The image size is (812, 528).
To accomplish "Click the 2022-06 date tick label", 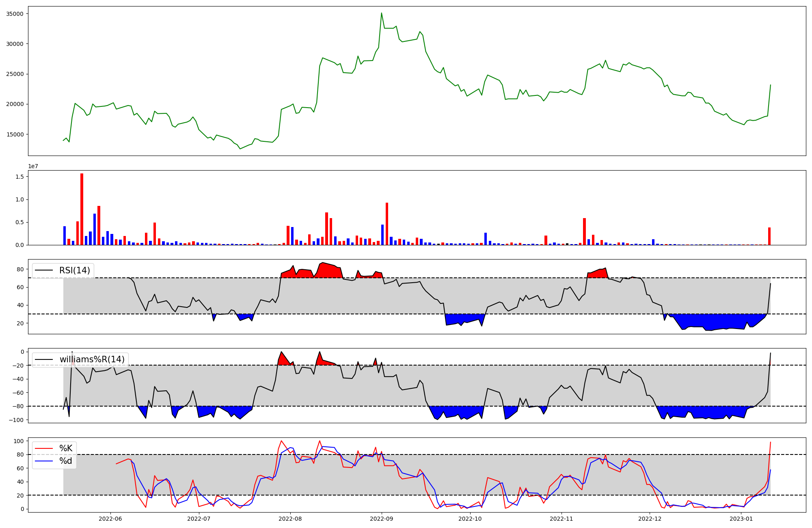I will click(110, 519).
